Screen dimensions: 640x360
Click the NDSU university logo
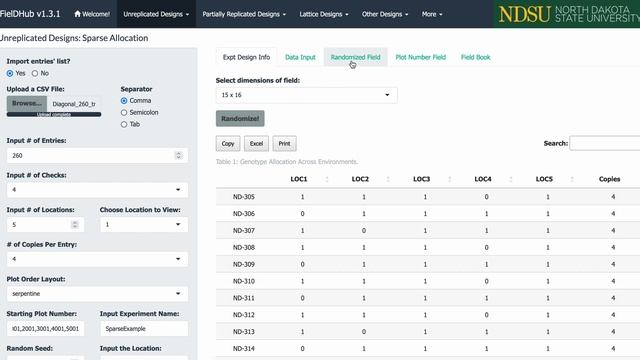click(567, 14)
